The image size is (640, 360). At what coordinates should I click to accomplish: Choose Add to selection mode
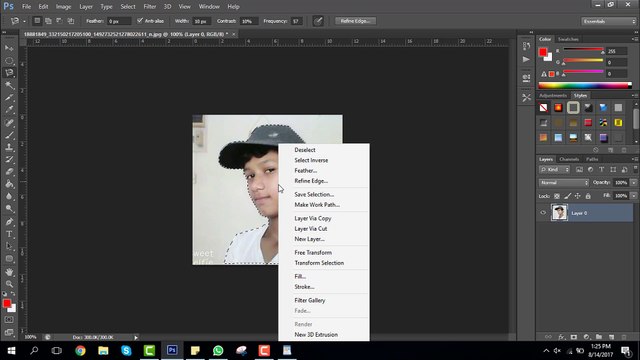[x=48, y=21]
